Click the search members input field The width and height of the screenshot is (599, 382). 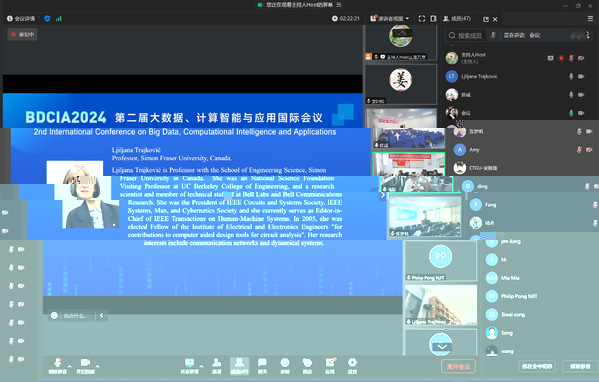[x=466, y=36]
